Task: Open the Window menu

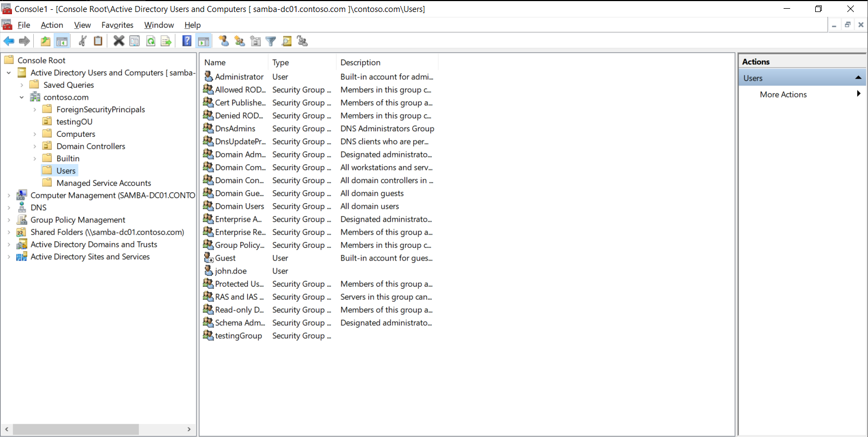Action: point(159,25)
